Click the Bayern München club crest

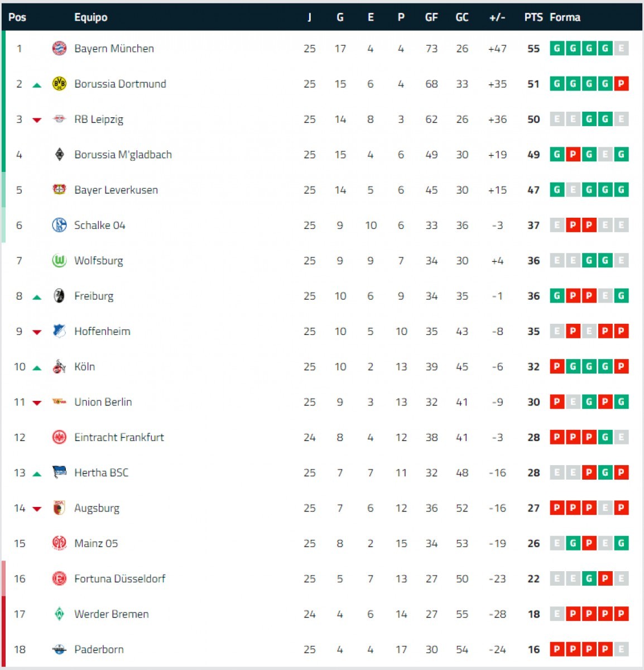coord(59,49)
